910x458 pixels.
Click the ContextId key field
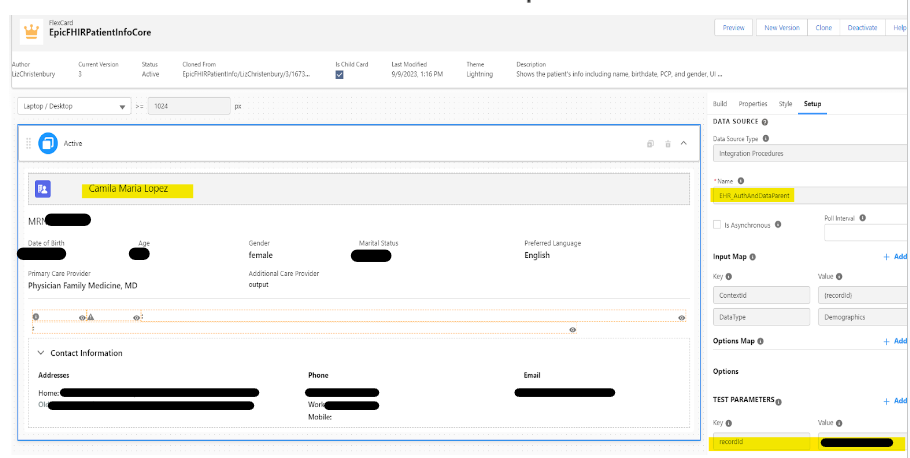761,295
